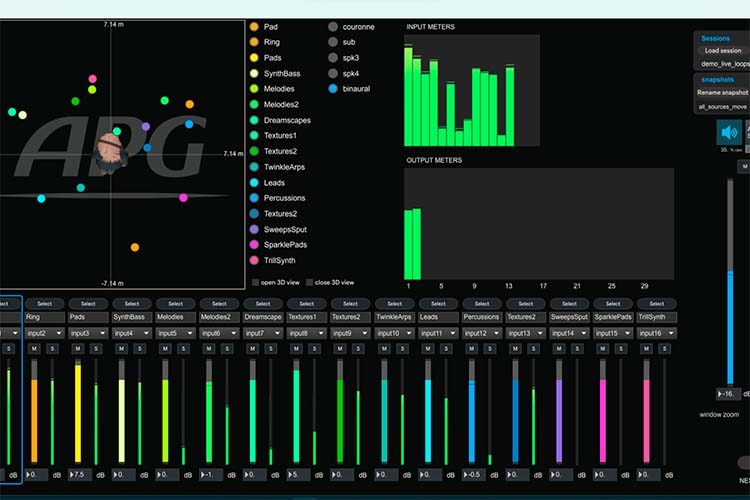750x500 pixels.
Task: Open the input2 dropdown on Ring
Action: (x=44, y=333)
